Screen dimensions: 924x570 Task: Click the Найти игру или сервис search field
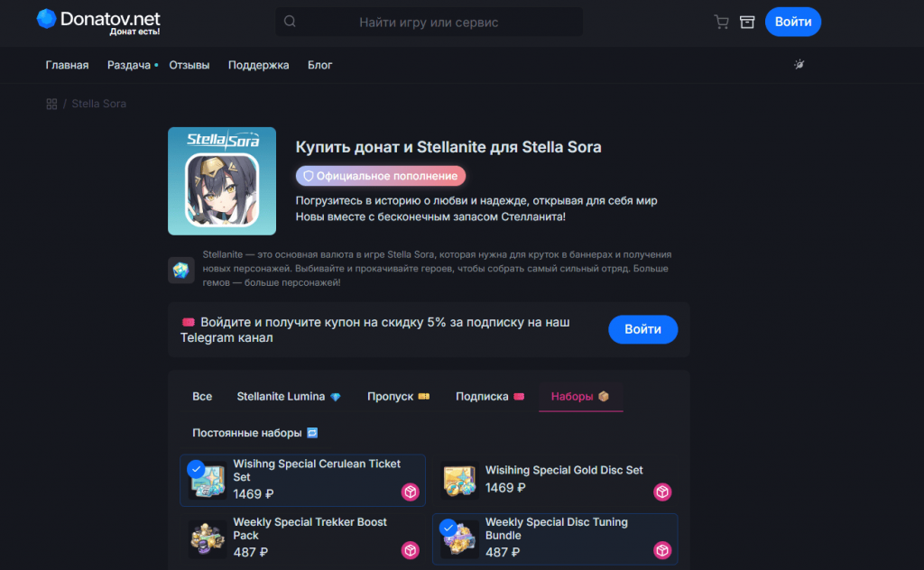[429, 22]
